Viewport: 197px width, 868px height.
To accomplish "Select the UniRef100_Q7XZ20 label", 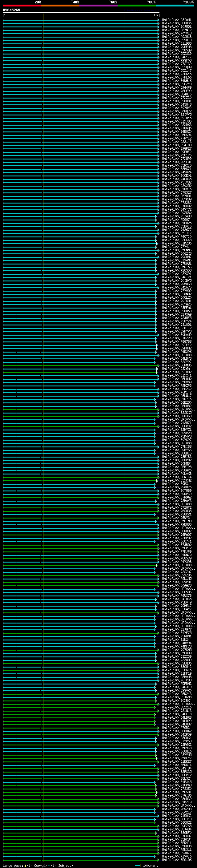I will [176, 98].
